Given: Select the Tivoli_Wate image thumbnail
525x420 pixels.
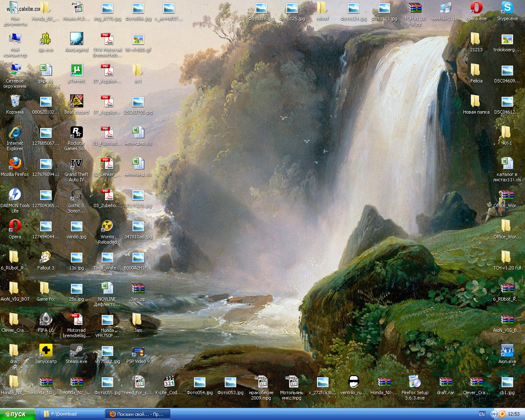Looking at the screenshot, I should [107, 258].
